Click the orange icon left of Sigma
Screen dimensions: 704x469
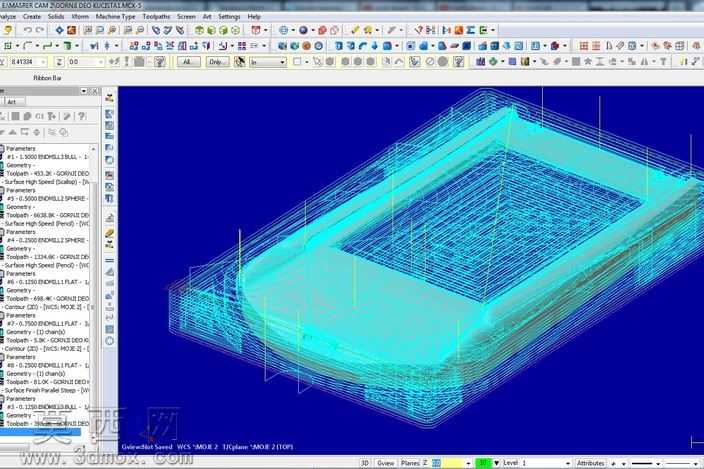[x=458, y=30]
